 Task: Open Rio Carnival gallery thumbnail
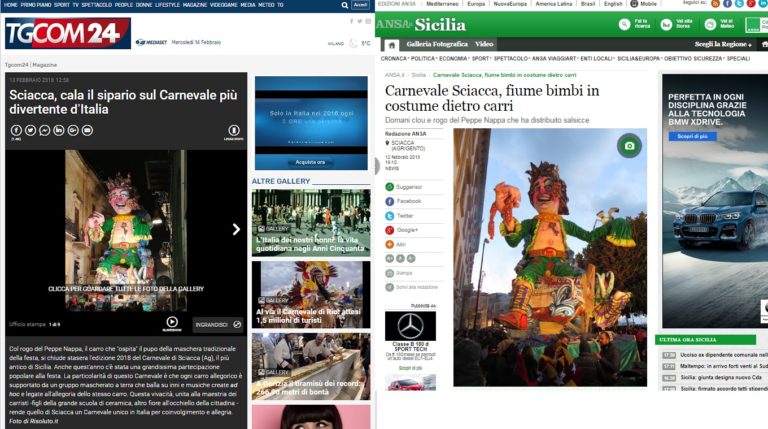point(311,295)
